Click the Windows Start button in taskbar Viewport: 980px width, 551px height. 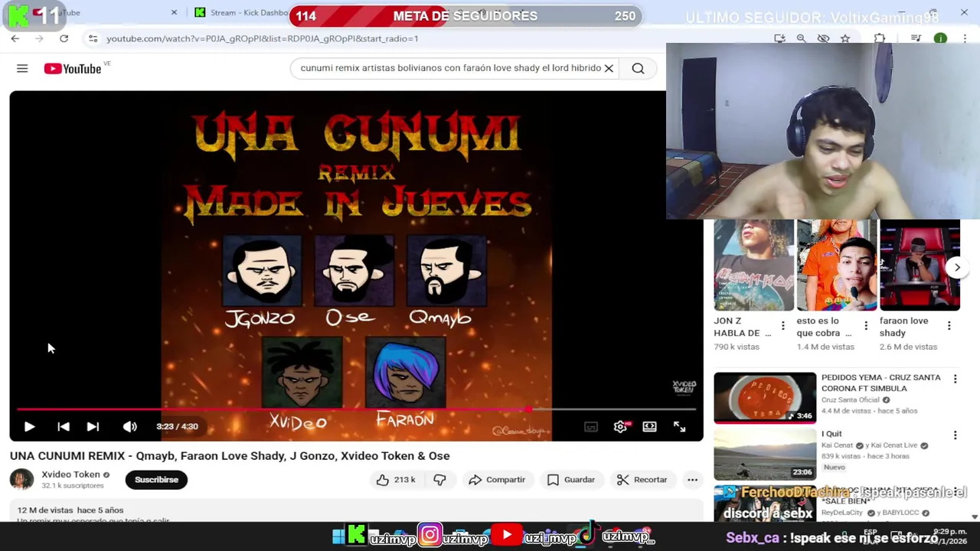(338, 537)
